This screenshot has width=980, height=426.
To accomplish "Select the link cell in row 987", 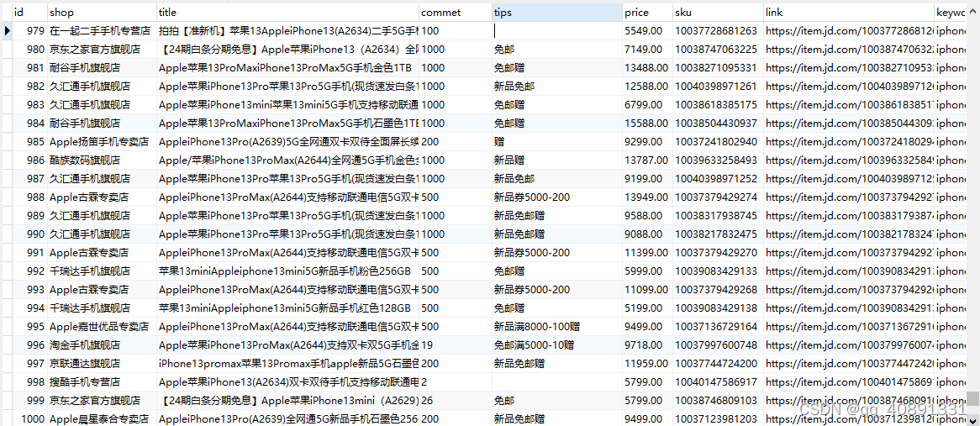I will (x=849, y=179).
